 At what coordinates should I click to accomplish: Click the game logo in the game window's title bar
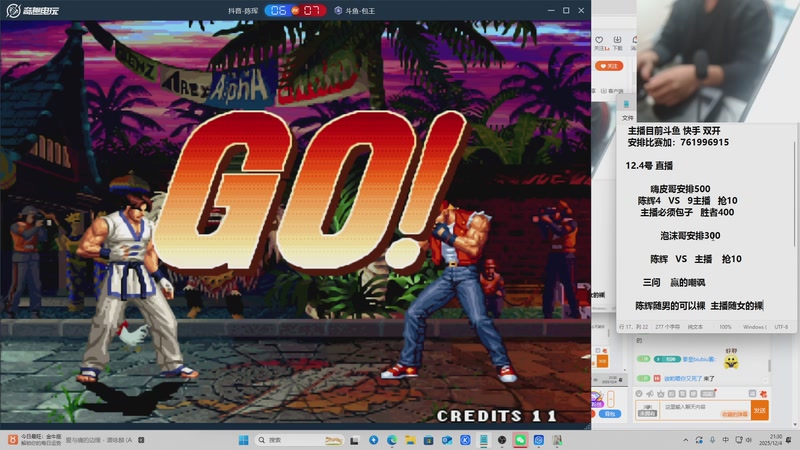(33, 10)
